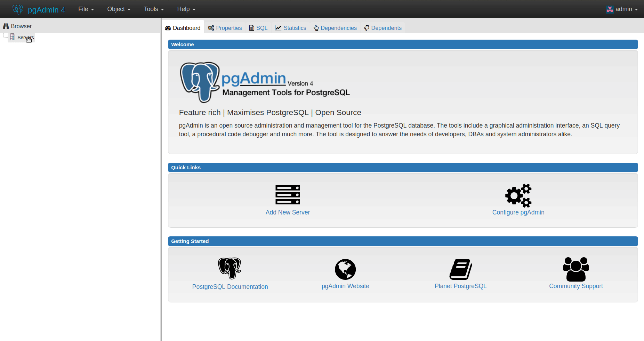The width and height of the screenshot is (644, 341).
Task: Click the Management Tools for PostgreSQL heading
Action: 286,92
